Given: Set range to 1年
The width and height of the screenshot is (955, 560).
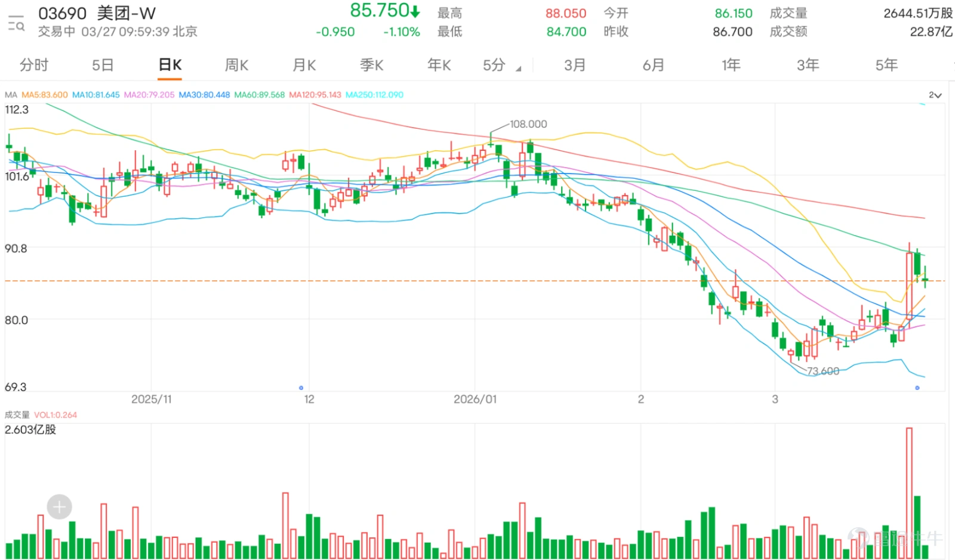Looking at the screenshot, I should (x=731, y=64).
